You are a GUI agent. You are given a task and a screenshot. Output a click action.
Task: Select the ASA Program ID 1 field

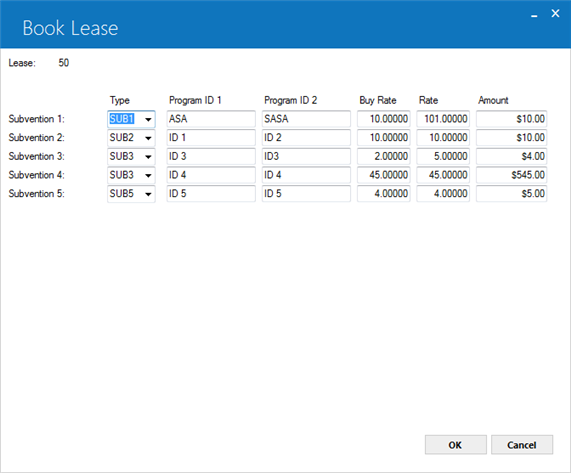pos(211,119)
